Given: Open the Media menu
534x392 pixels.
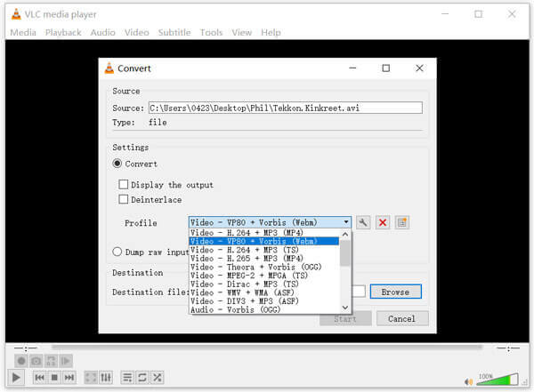Looking at the screenshot, I should pos(23,32).
